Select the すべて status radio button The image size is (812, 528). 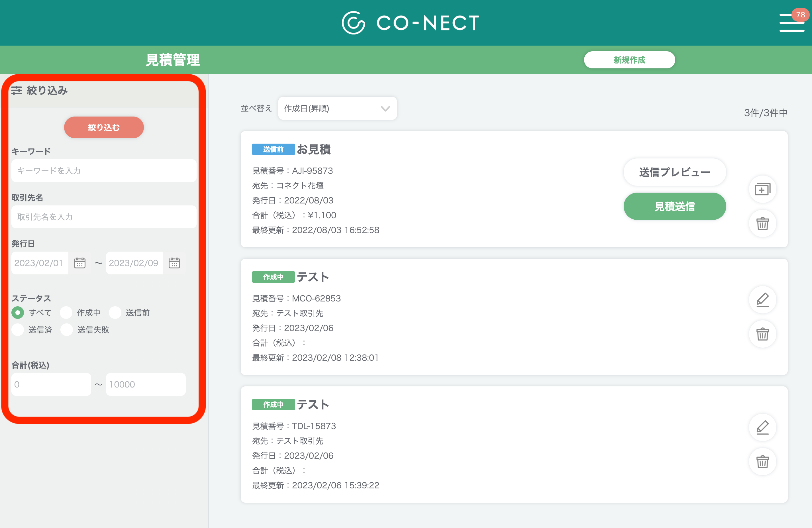click(18, 313)
